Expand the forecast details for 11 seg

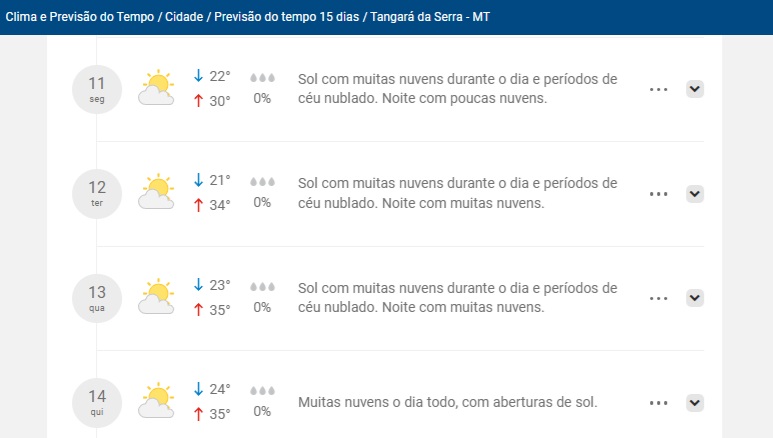tap(695, 89)
